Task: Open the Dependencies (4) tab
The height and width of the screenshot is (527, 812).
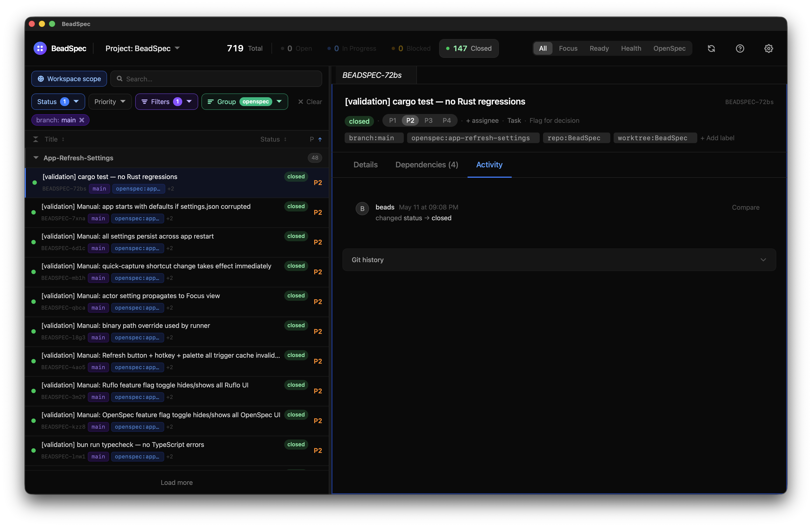Action: (x=427, y=165)
